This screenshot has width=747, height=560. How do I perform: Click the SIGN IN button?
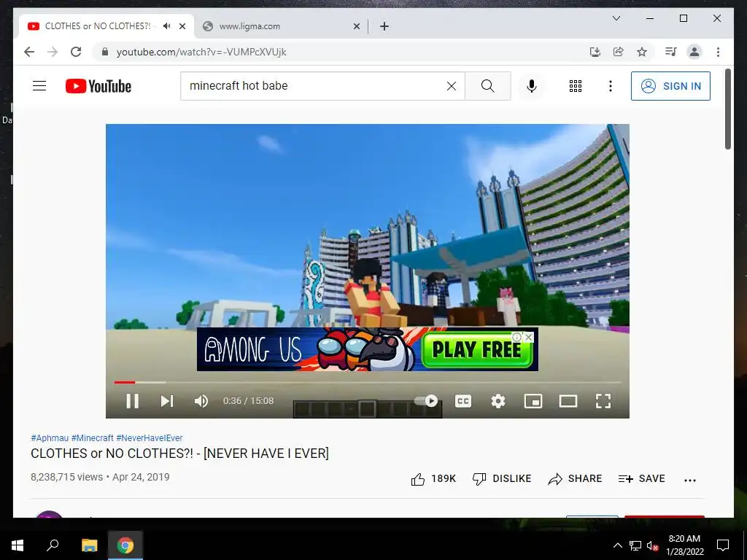click(670, 86)
